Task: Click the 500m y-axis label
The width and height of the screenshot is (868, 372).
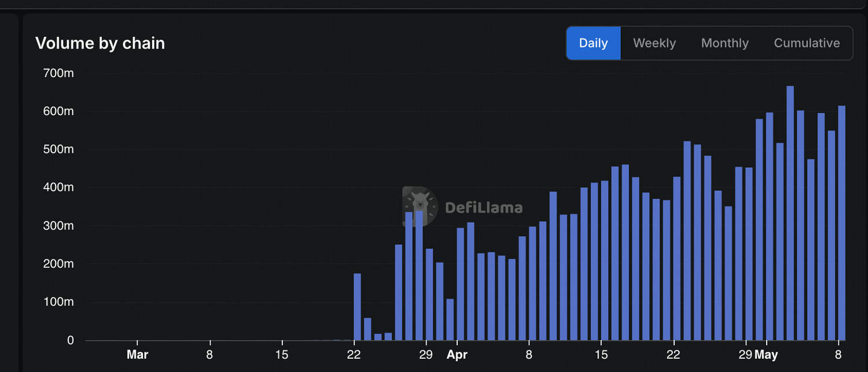Action: point(58,149)
